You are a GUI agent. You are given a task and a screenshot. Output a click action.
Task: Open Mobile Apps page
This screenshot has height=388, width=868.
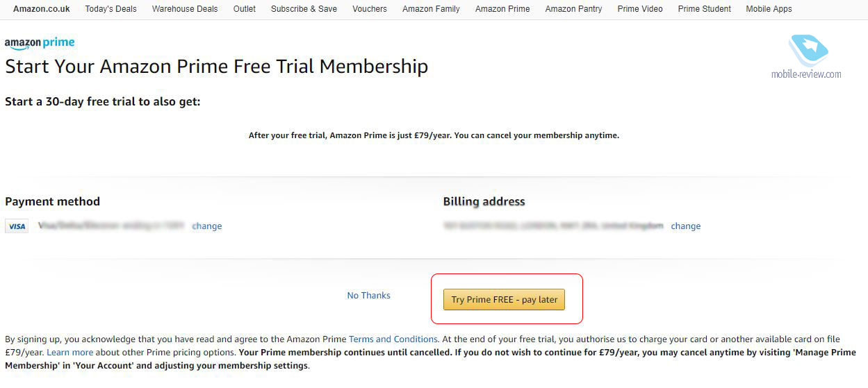coord(769,9)
